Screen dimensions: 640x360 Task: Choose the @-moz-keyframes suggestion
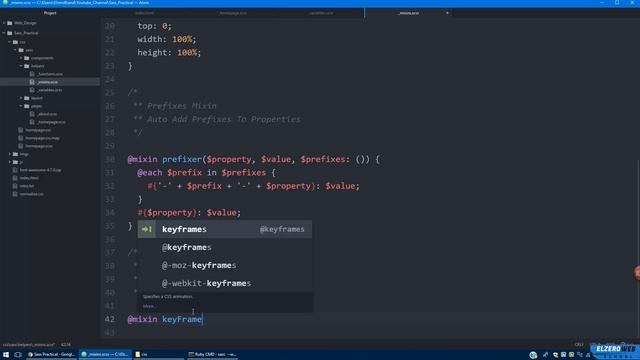225,265
